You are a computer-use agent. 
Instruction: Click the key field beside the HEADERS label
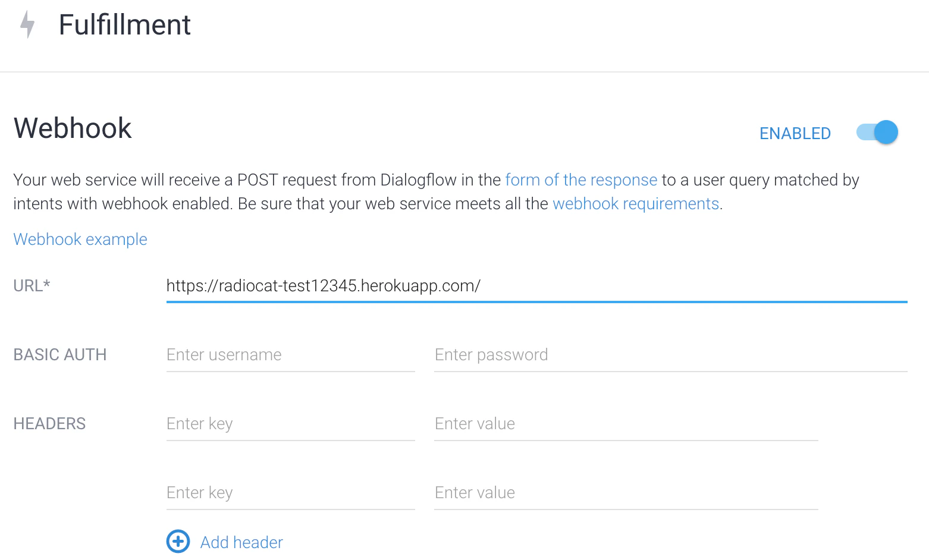click(290, 424)
